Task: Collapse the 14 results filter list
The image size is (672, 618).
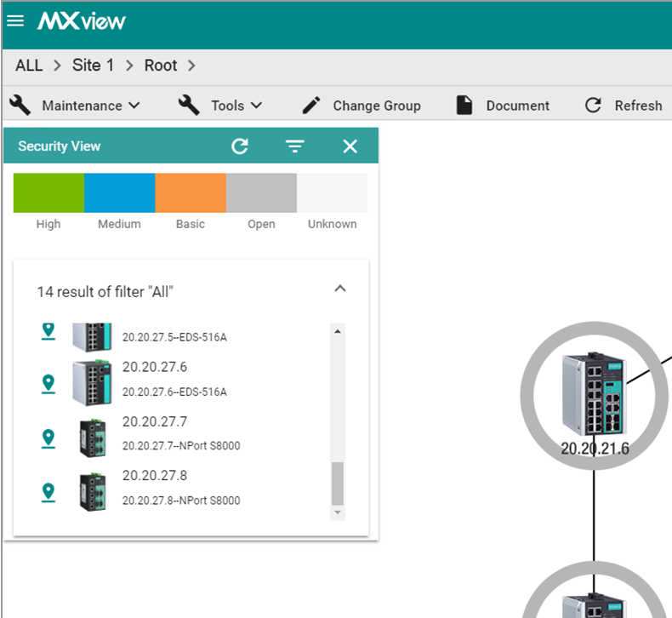Action: click(340, 289)
